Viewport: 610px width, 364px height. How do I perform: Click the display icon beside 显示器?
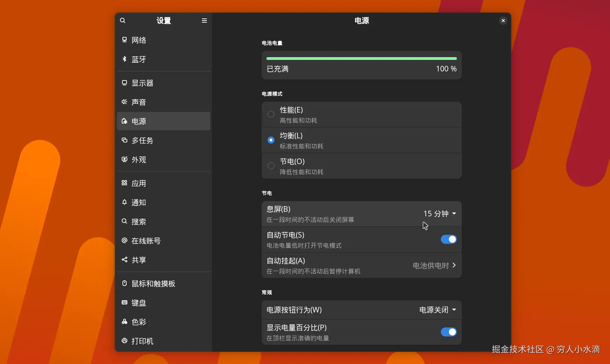tap(125, 83)
